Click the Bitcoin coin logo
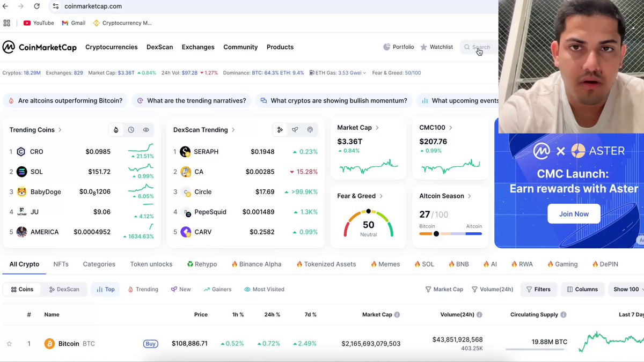 (49, 344)
